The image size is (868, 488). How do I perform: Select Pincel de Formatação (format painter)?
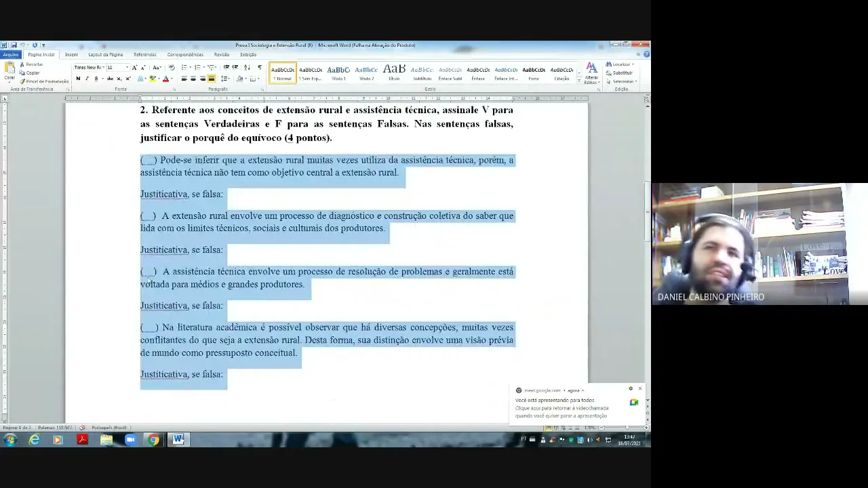[x=44, y=81]
